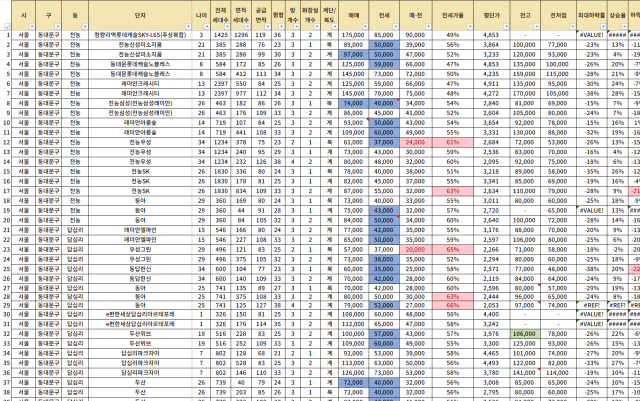This screenshot has height=401, width=640.
Task: Select the red-highlighted 65% cell
Action: [453, 250]
